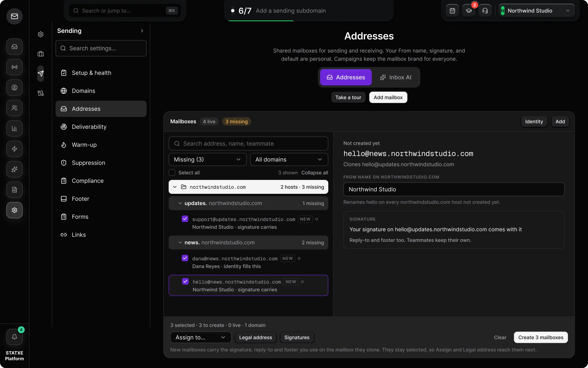Open Deliverability in the Sending menu
This screenshot has height=368, width=588.
tap(101, 127)
